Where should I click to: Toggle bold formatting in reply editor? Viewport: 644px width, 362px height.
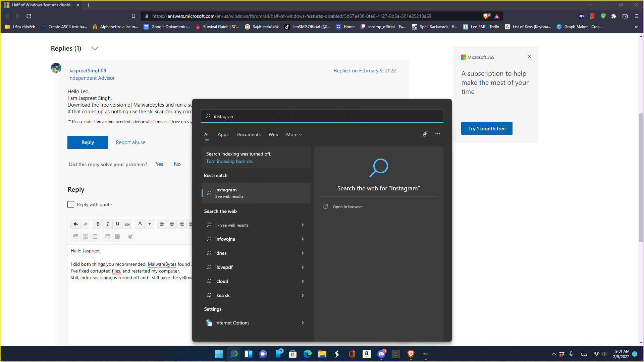98,224
